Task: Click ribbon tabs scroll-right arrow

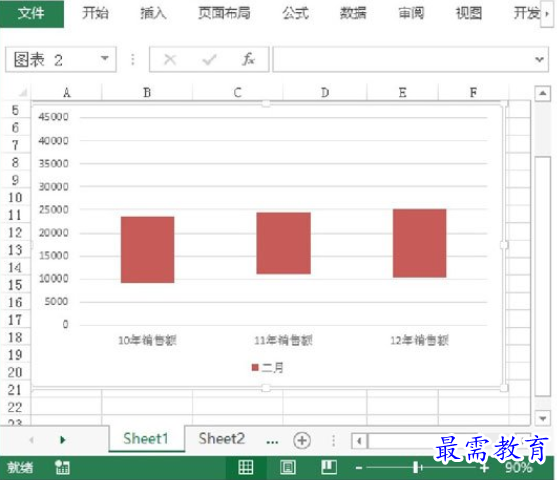Action: pyautogui.click(x=547, y=14)
